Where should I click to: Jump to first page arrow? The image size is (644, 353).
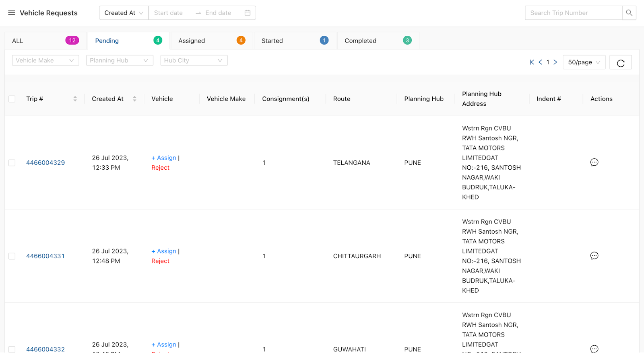532,62
